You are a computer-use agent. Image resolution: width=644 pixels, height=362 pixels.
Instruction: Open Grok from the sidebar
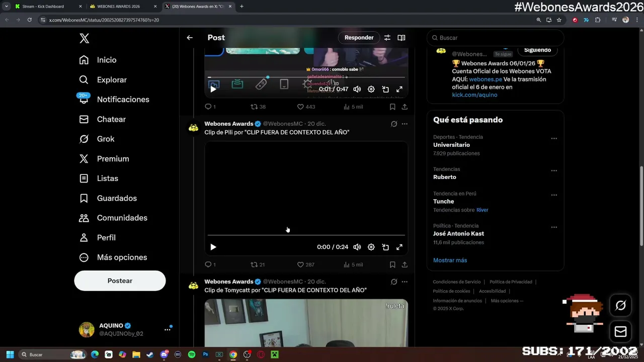click(97, 139)
